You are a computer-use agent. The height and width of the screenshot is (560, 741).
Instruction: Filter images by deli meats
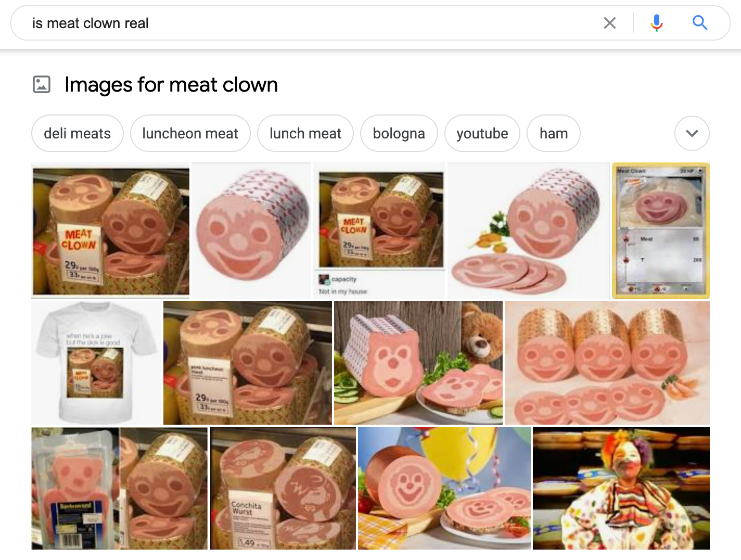click(x=78, y=133)
